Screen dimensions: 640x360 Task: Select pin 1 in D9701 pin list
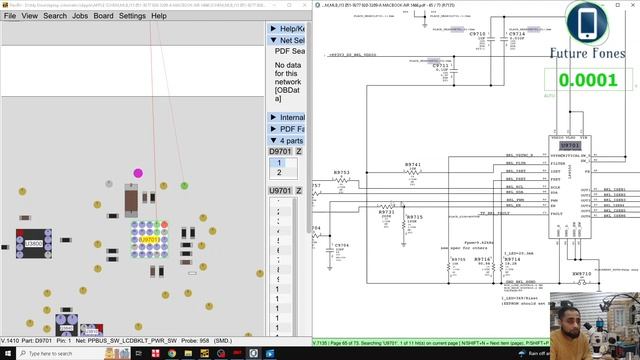pyautogui.click(x=280, y=163)
